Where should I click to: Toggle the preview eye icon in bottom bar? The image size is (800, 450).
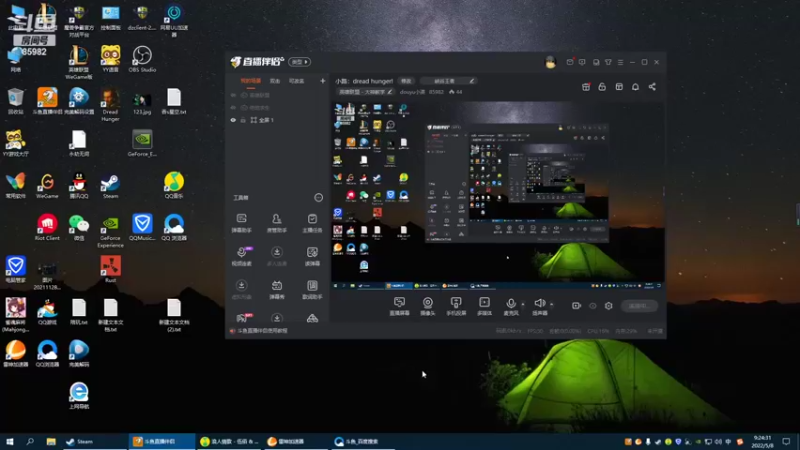tap(593, 306)
